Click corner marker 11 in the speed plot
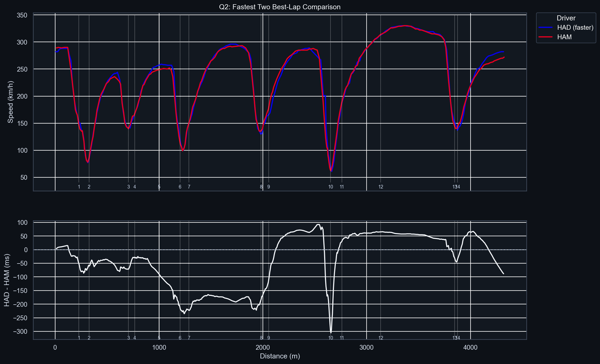600x364 pixels. [342, 187]
